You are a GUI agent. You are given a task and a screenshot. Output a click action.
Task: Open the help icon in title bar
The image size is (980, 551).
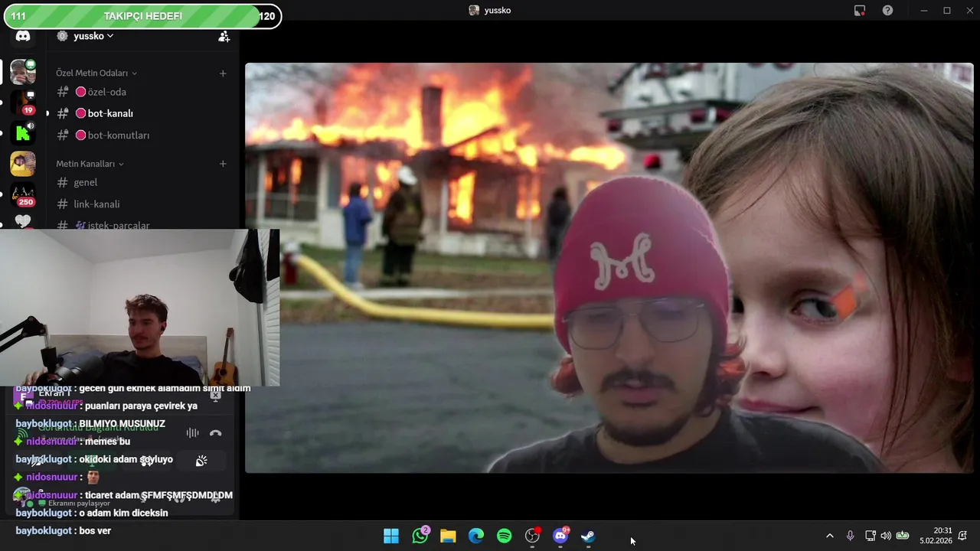[887, 11]
